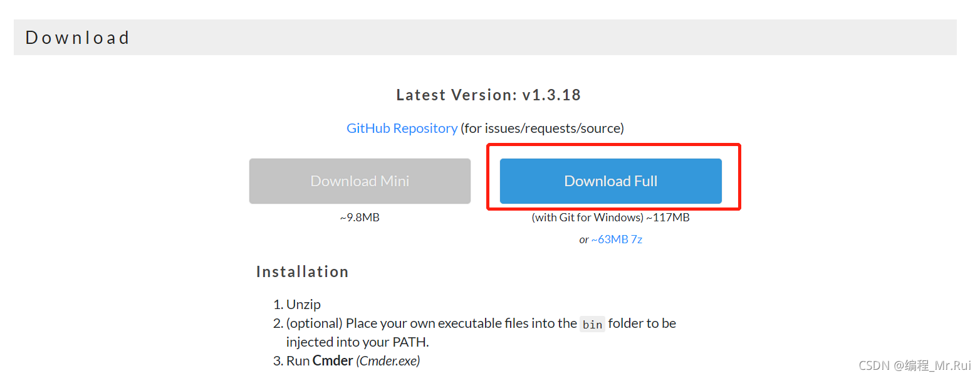This screenshot has height=378, width=980.
Task: Click the CSDN watermark text
Action: (x=915, y=365)
